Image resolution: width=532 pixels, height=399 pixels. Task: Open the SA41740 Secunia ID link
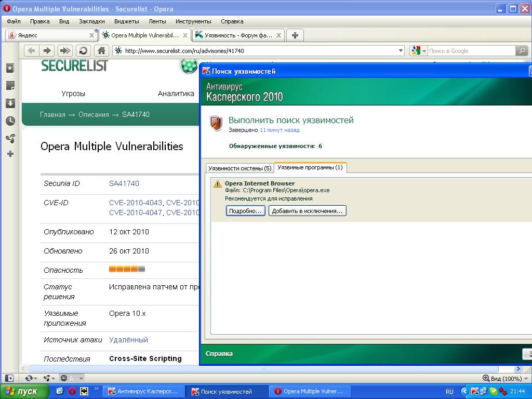124,183
